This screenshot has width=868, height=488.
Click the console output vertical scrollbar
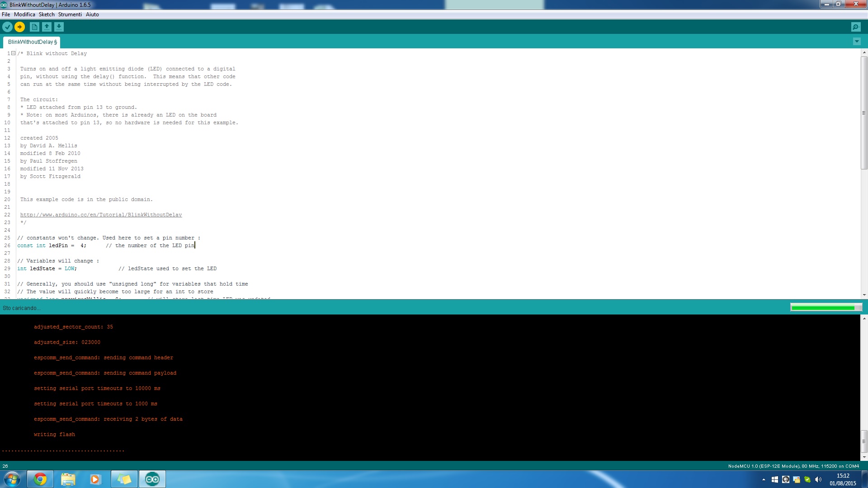tap(863, 440)
